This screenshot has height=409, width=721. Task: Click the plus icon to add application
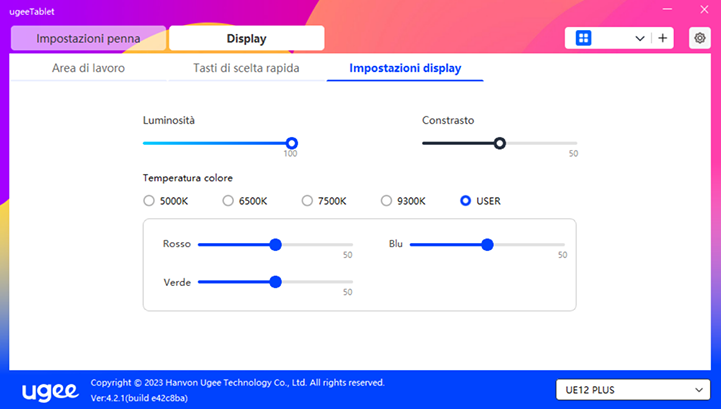pyautogui.click(x=662, y=38)
